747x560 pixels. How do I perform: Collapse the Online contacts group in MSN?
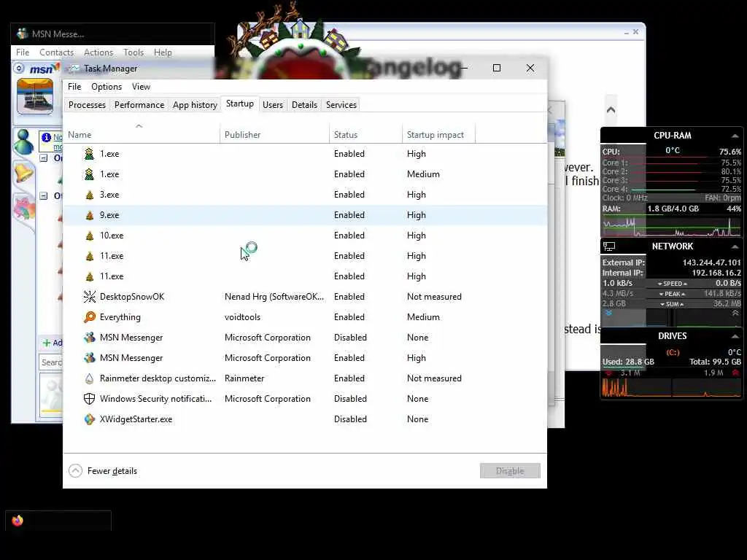[43, 158]
